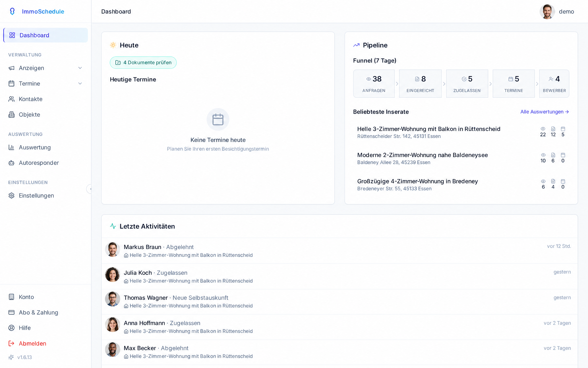Viewport: 588px width, 368px height.
Task: Open Autoresponder in the sidebar
Action: click(x=46, y=163)
